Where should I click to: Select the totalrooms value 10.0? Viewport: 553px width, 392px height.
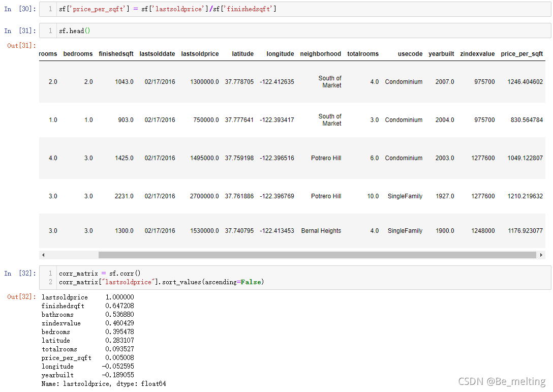(373, 196)
